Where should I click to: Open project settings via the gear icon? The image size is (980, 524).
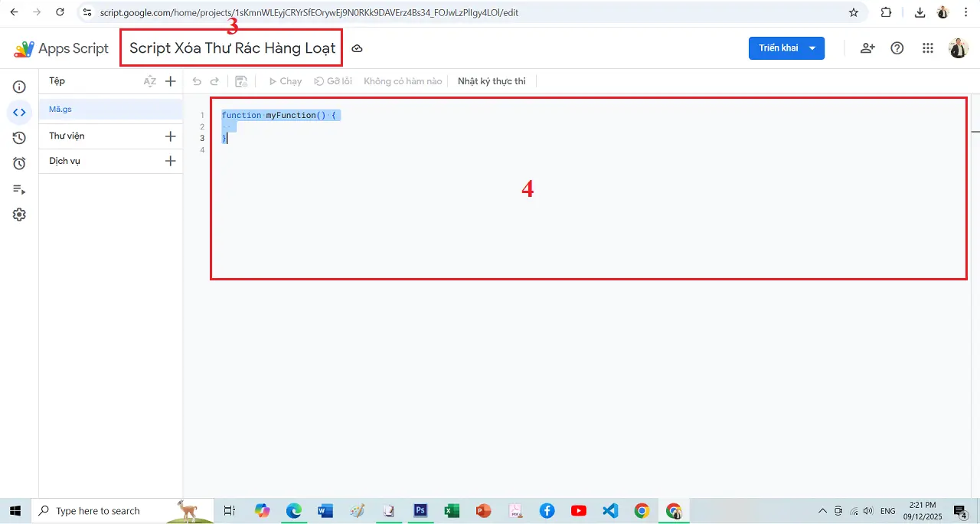click(19, 215)
